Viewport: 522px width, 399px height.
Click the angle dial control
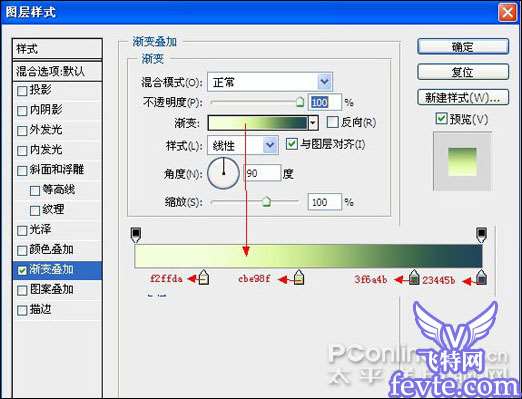click(x=223, y=173)
